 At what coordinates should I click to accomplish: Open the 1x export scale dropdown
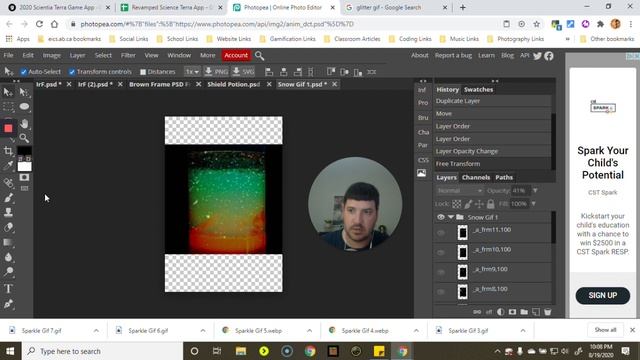(192, 72)
